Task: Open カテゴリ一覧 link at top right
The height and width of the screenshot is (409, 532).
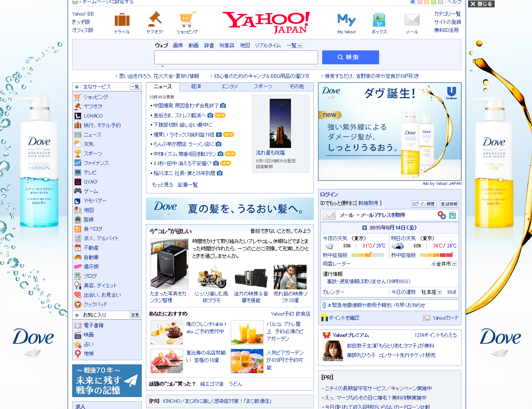Action: pyautogui.click(x=447, y=14)
